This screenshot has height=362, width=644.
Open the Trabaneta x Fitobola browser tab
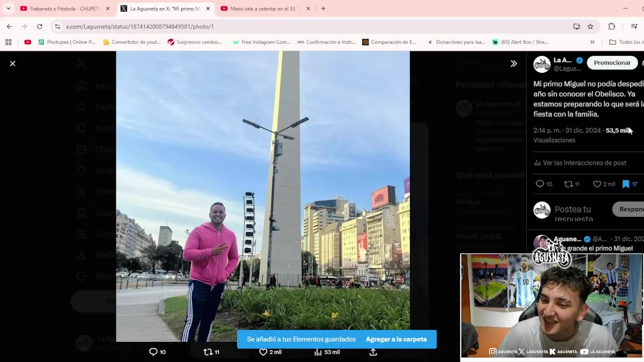[x=64, y=9]
